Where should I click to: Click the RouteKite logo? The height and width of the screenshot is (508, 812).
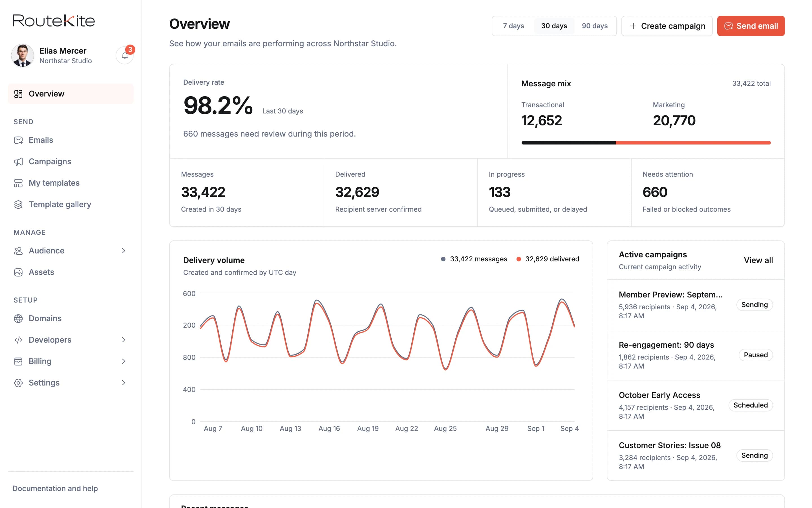[x=54, y=21]
